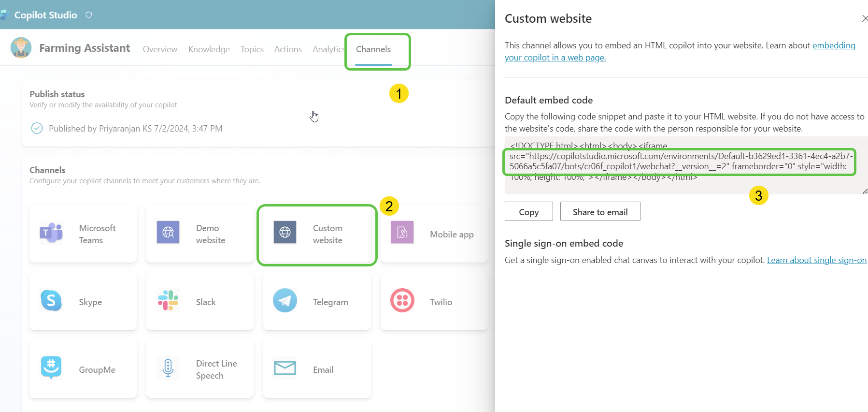Image resolution: width=868 pixels, height=412 pixels.
Task: Select the Channels tab
Action: click(x=373, y=49)
